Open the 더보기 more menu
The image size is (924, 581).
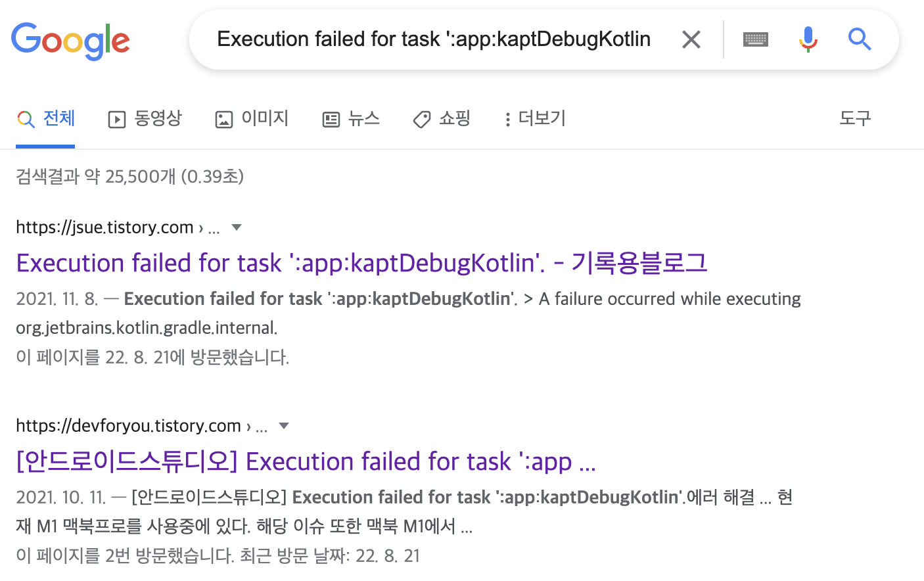tap(534, 119)
